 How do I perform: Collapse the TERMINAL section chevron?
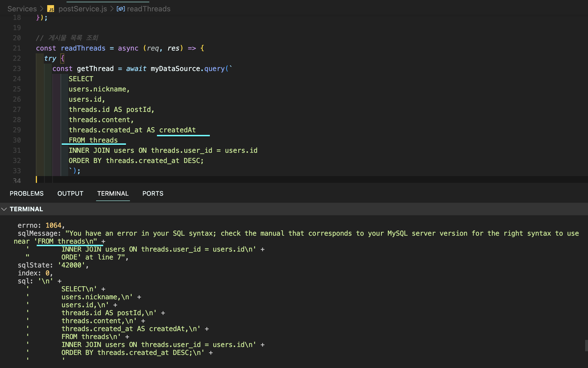(4, 209)
